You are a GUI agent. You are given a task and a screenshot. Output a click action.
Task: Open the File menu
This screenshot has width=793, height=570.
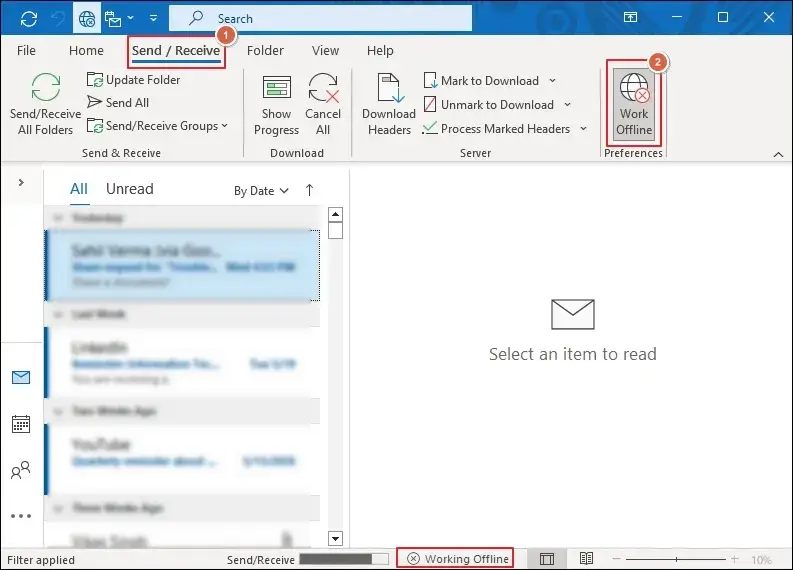click(26, 51)
